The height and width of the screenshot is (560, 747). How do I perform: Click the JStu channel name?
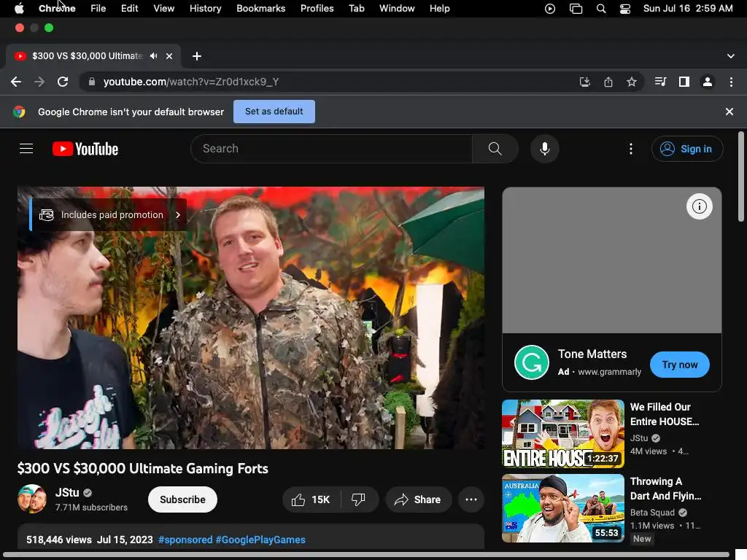coord(67,492)
